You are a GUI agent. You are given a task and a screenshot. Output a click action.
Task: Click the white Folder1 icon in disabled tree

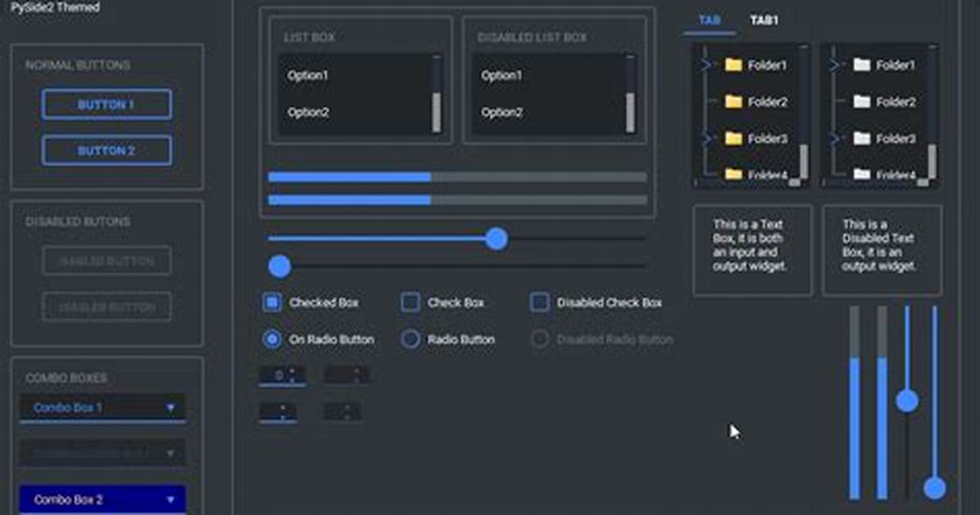[862, 65]
